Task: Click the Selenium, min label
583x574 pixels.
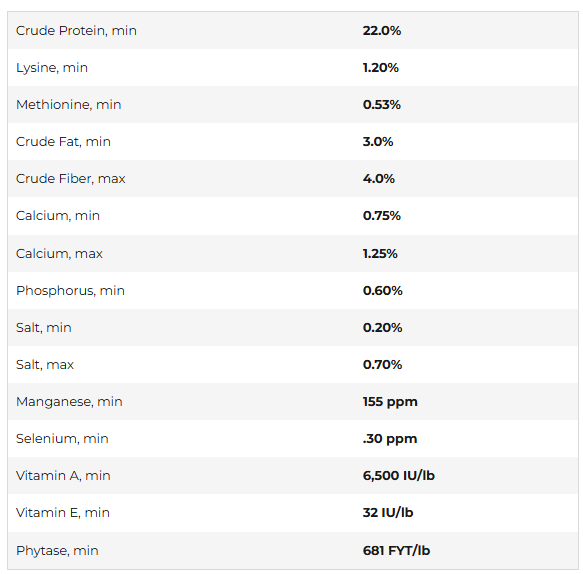Action: (62, 439)
